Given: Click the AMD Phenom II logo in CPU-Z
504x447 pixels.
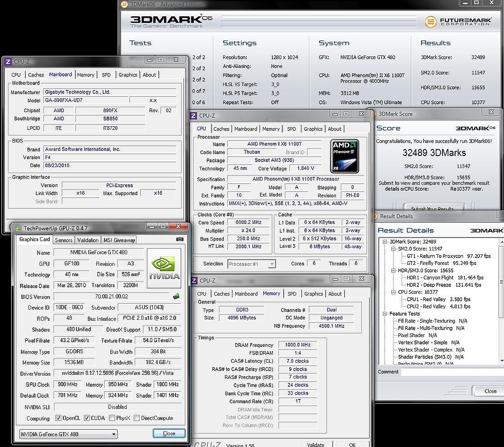Looking at the screenshot, I should click(345, 156).
